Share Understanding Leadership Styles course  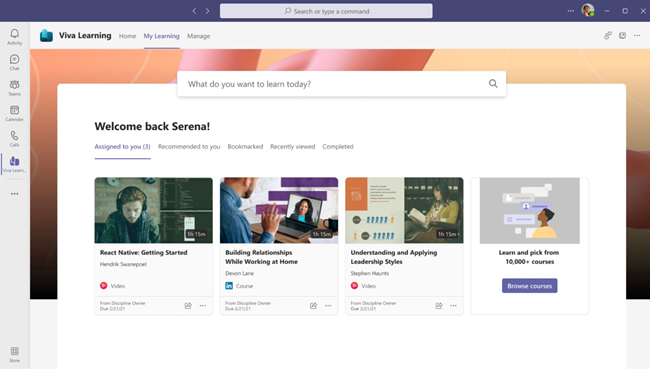coord(439,306)
